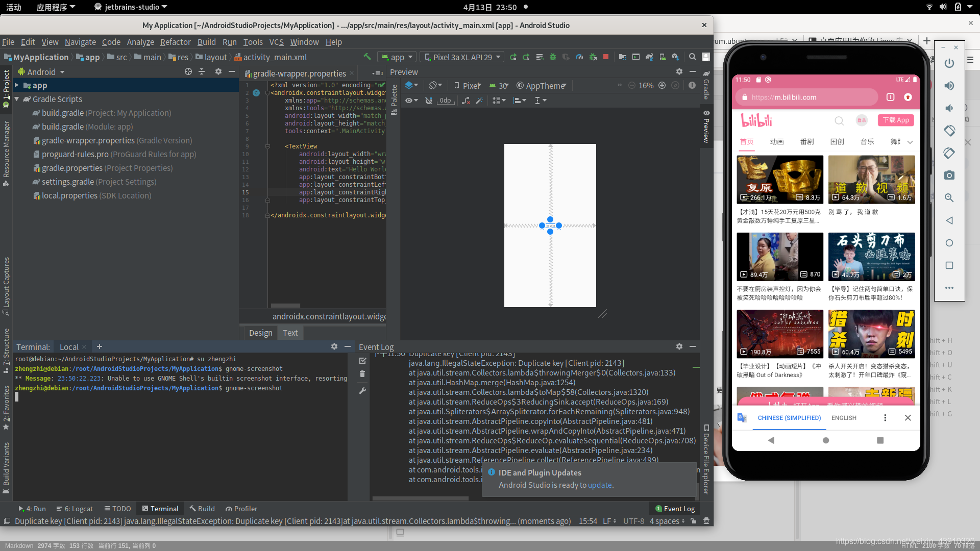This screenshot has height=551, width=980.
Task: Click the pink download App button on bilibili
Action: click(896, 120)
